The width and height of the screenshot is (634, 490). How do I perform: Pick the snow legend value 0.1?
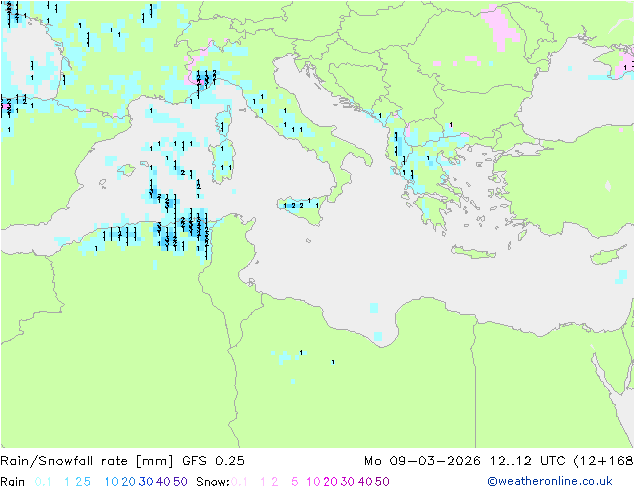tap(239, 482)
